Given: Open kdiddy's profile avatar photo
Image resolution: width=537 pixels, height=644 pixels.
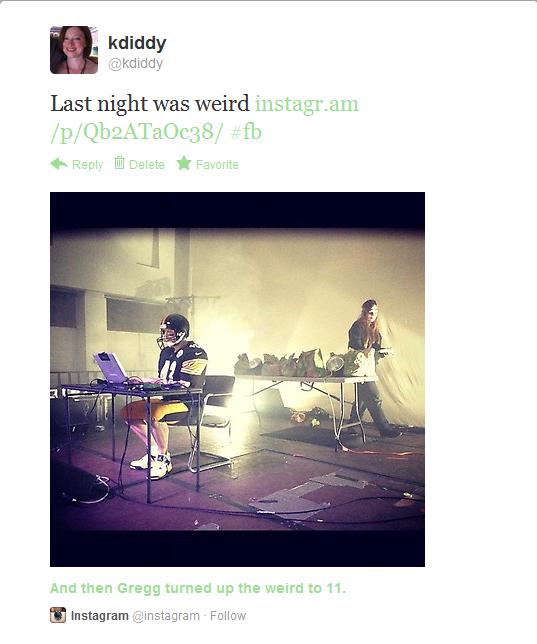Looking at the screenshot, I should (x=74, y=50).
